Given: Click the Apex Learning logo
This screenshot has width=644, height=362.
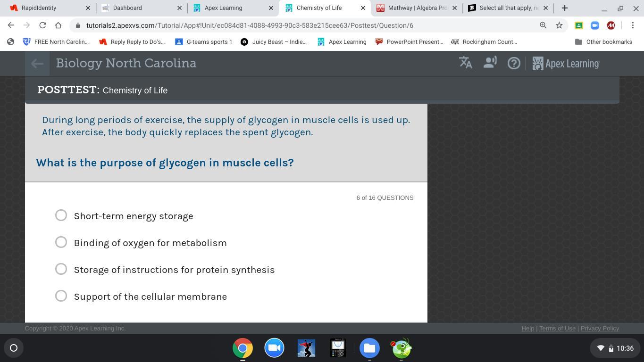Looking at the screenshot, I should pyautogui.click(x=566, y=63).
